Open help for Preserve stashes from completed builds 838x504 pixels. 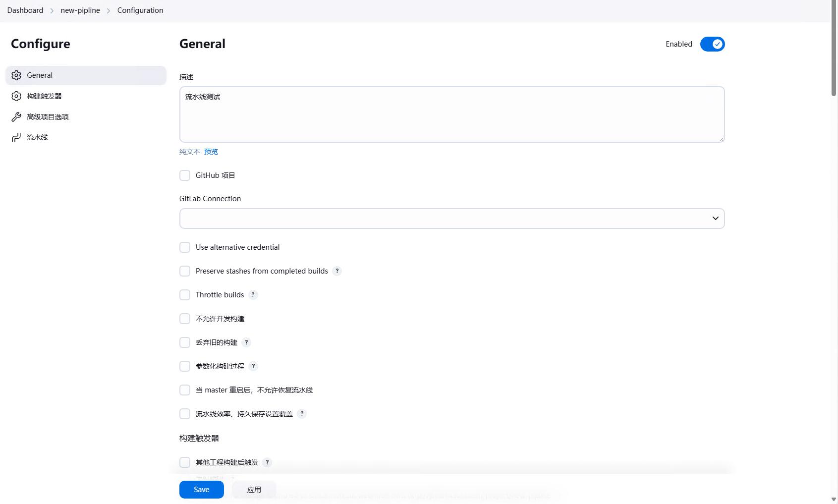[x=337, y=271]
